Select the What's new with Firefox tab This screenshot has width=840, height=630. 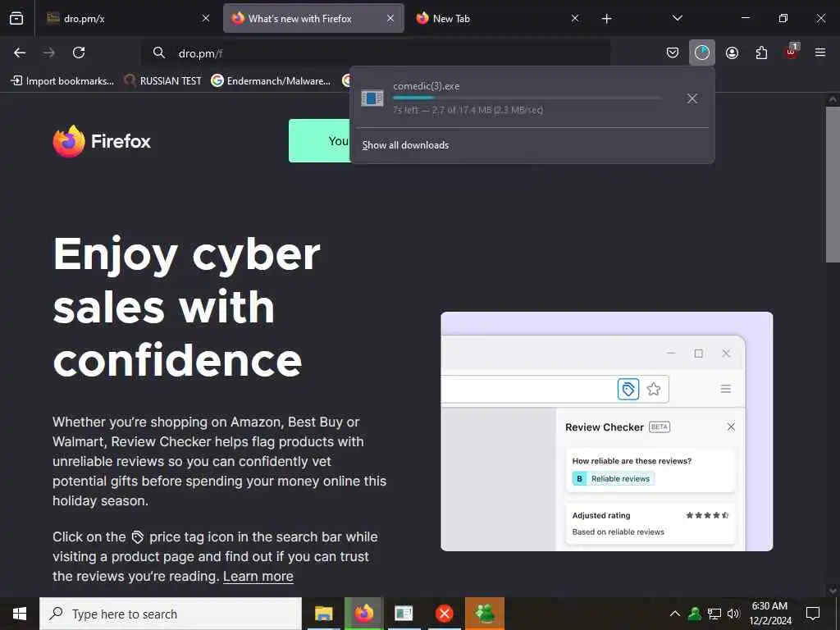coord(313,18)
